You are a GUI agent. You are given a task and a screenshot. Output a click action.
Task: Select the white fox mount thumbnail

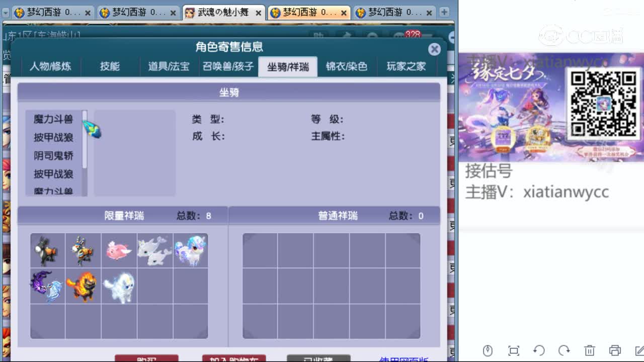[x=119, y=286]
